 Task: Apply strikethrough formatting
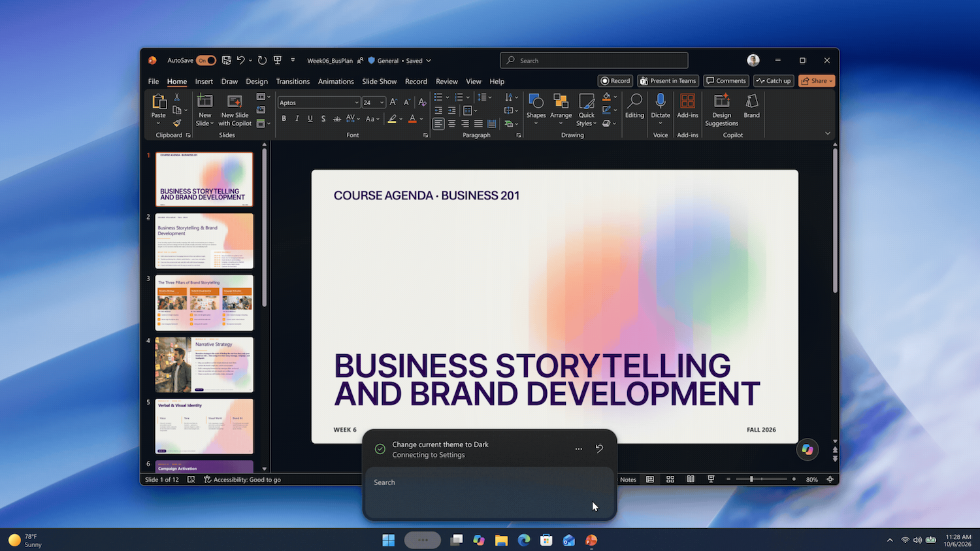click(x=337, y=119)
